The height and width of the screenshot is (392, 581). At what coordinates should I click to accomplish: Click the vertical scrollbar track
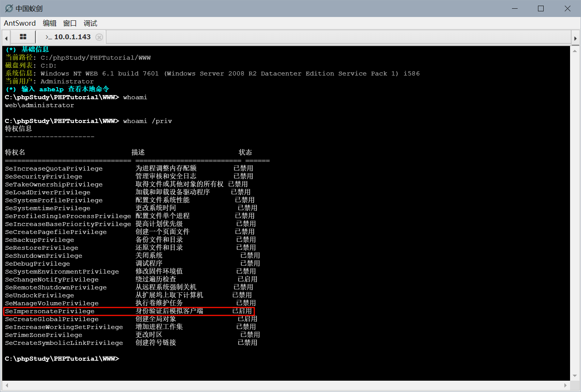[575, 211]
